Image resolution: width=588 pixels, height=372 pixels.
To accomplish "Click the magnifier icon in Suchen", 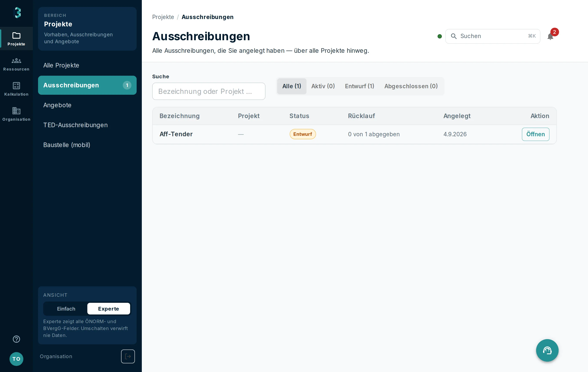I will 454,36.
